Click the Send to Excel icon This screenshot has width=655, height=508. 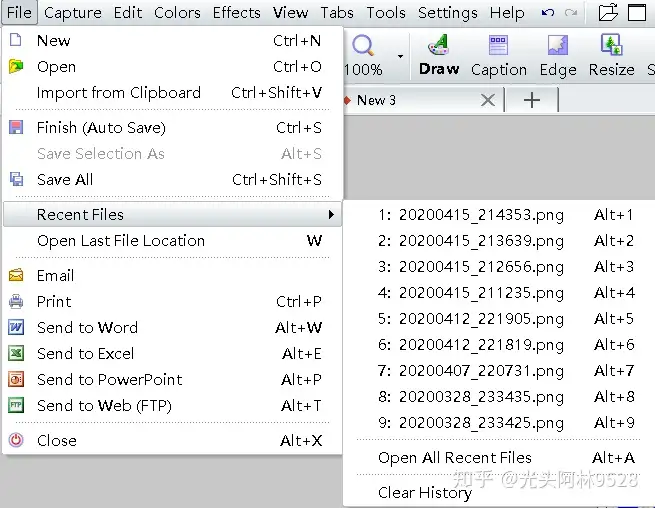(x=16, y=353)
